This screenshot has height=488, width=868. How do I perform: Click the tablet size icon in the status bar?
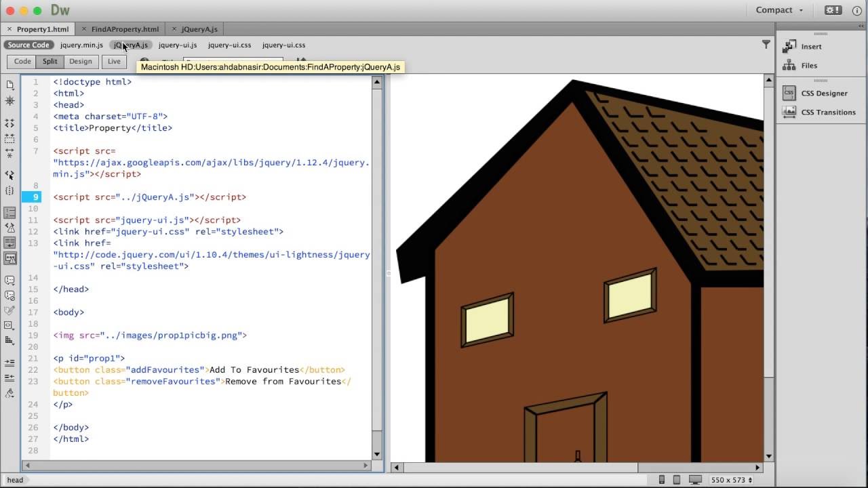point(677,480)
